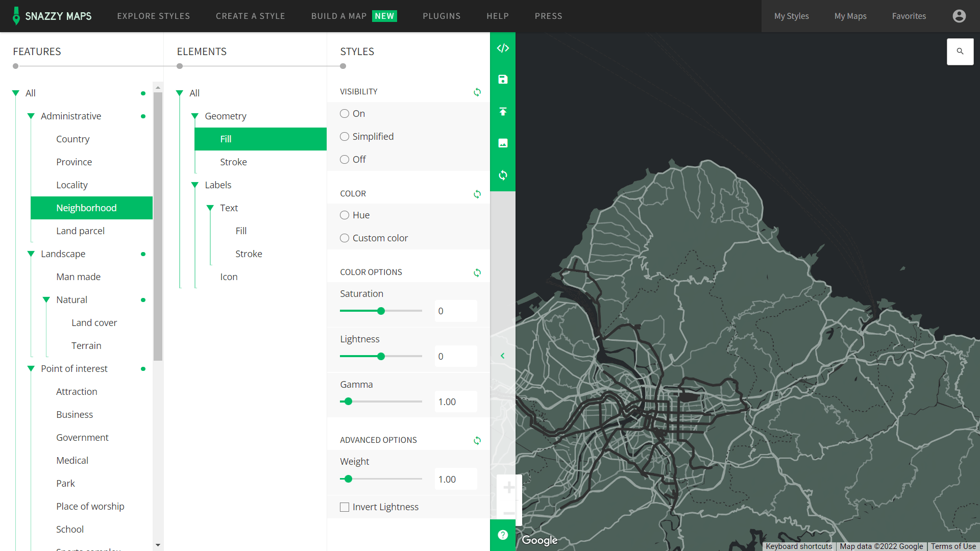Image resolution: width=980 pixels, height=551 pixels.
Task: Open My Maps link
Action: [850, 16]
